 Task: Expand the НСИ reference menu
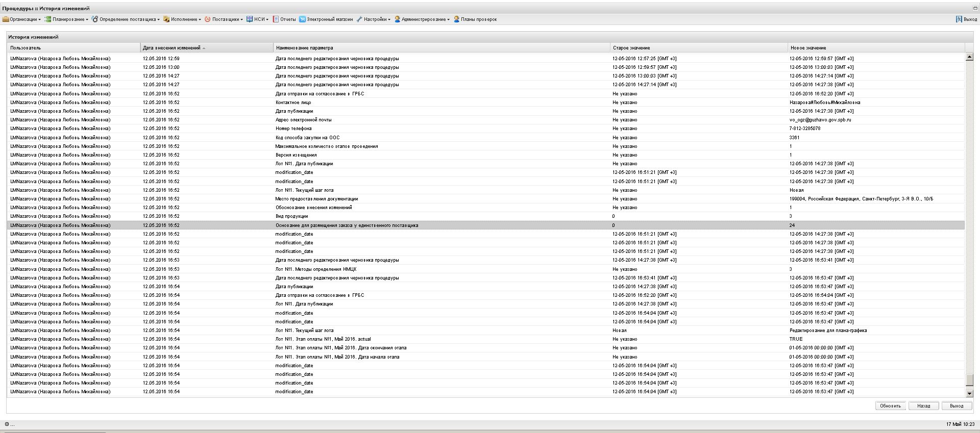coord(257,19)
